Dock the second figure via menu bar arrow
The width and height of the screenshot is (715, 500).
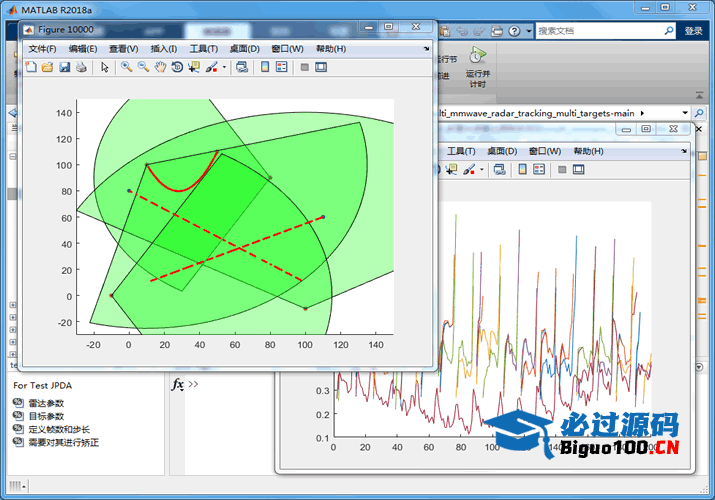(684, 151)
